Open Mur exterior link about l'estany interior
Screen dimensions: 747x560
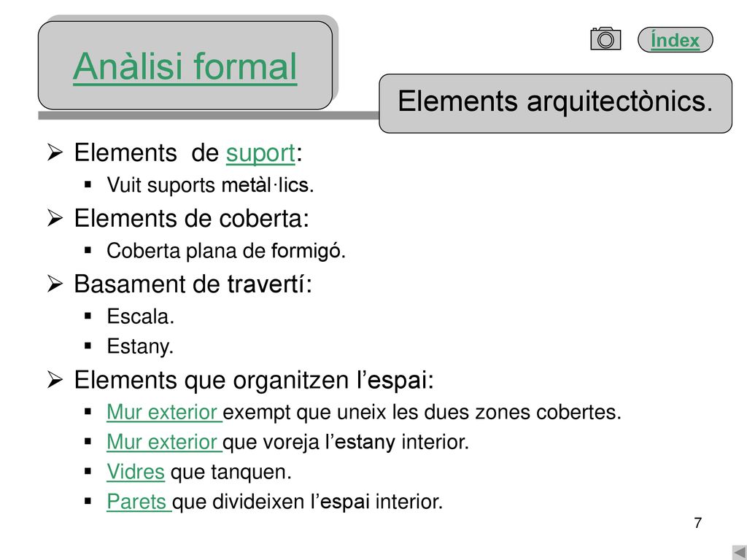coord(164,443)
